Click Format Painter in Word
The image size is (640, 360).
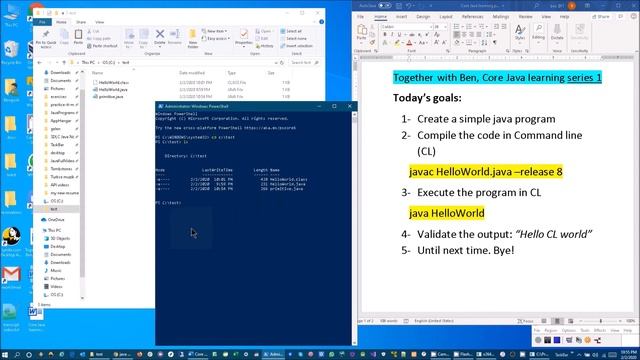[x=372, y=42]
